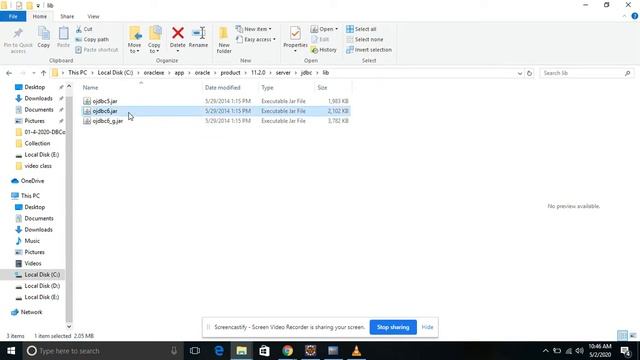Refresh the current folder view
The width and height of the screenshot is (640, 360).
(x=529, y=73)
